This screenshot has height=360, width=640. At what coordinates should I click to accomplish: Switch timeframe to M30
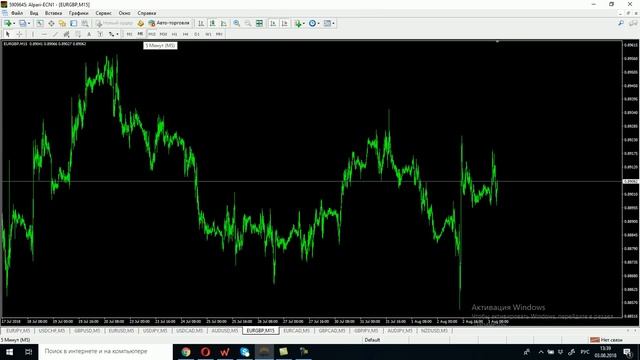coord(163,34)
